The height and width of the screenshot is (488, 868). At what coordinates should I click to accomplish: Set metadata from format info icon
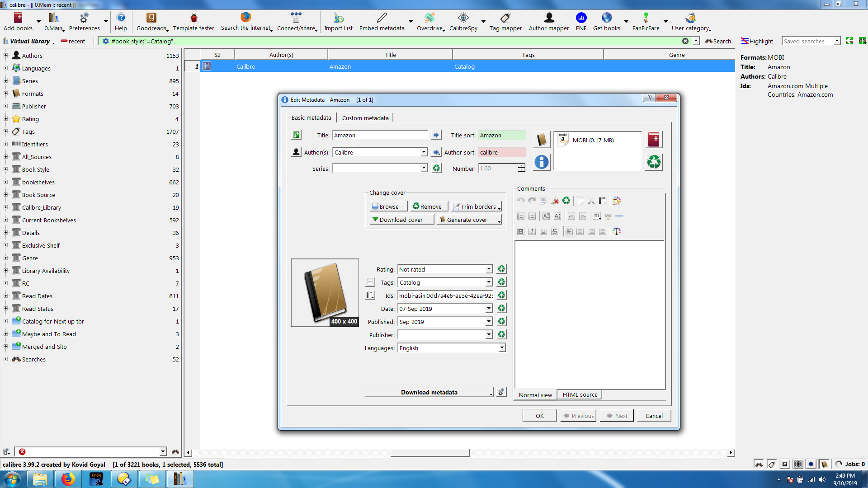542,162
